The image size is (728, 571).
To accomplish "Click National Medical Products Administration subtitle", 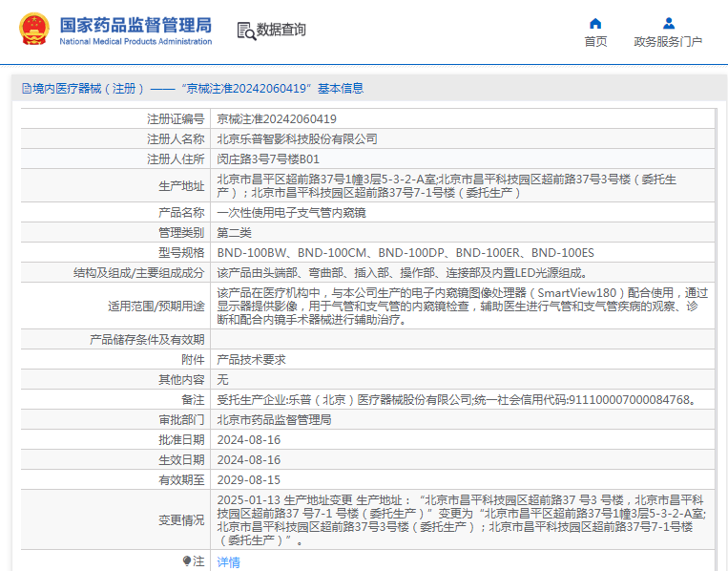I will pyautogui.click(x=135, y=41).
